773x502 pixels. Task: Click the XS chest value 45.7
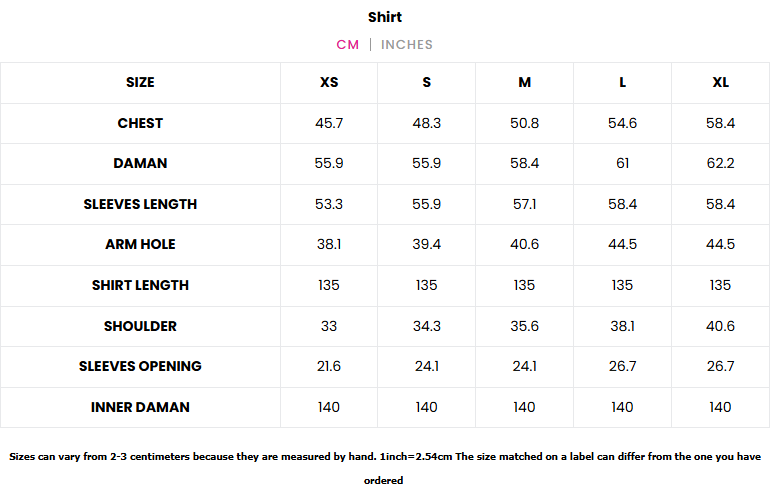(329, 123)
